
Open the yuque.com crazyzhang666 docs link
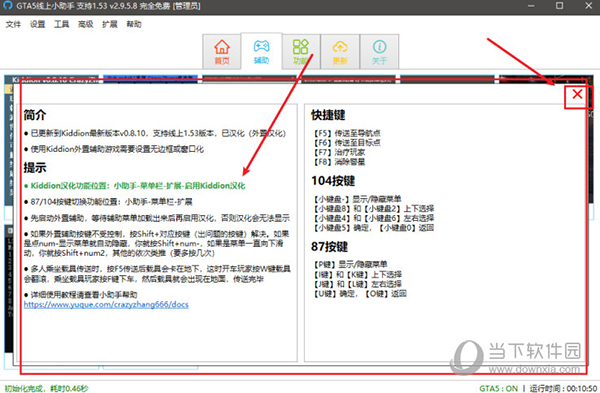pos(106,305)
